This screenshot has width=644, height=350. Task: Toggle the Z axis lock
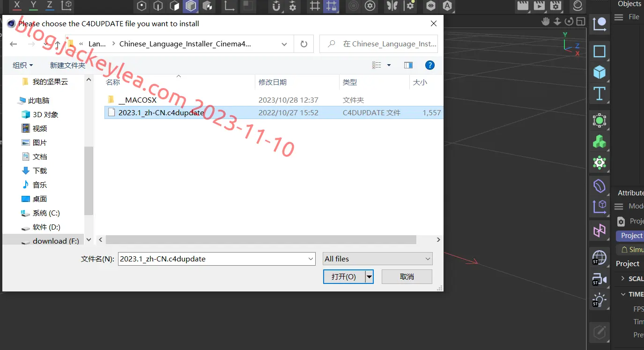tap(50, 6)
